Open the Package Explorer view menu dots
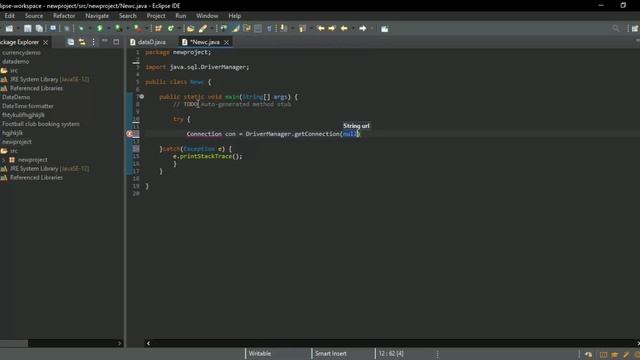Screen dimensions: 640x360 tap(93, 42)
